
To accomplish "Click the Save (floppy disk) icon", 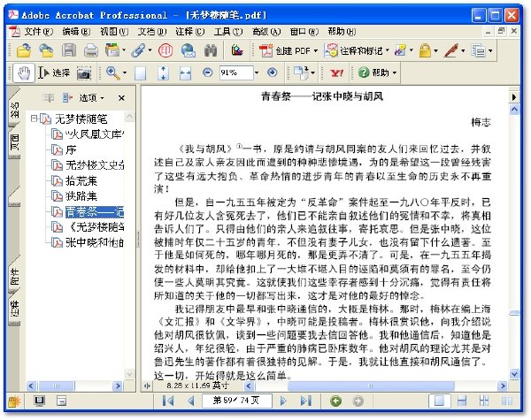I will [69, 50].
